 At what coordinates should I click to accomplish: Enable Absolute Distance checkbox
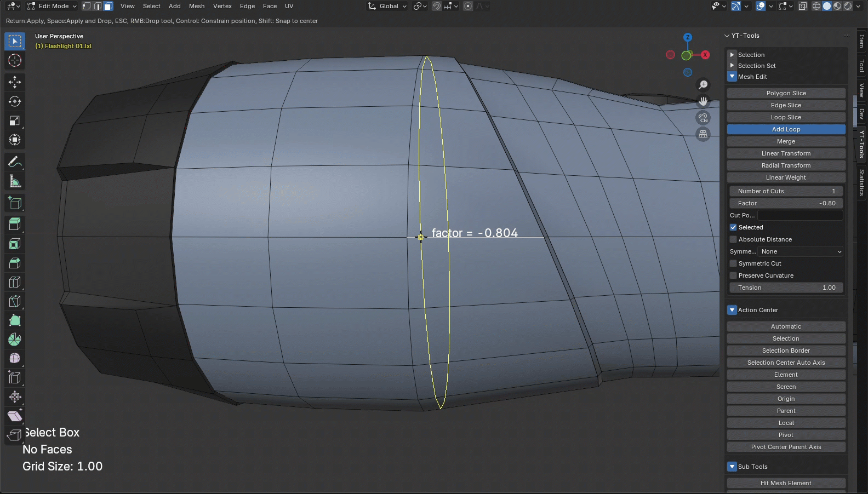(733, 239)
